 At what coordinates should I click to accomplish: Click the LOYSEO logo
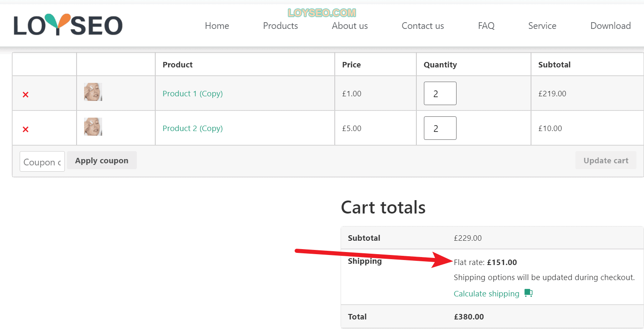click(68, 25)
